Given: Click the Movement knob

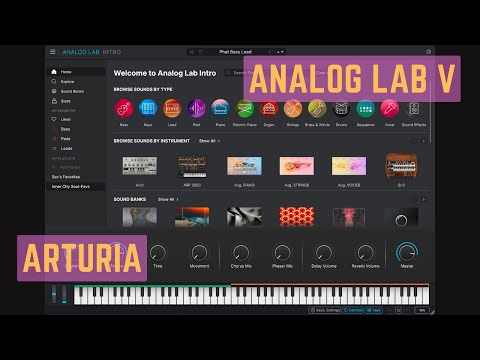Looking at the screenshot, I should [x=199, y=253].
